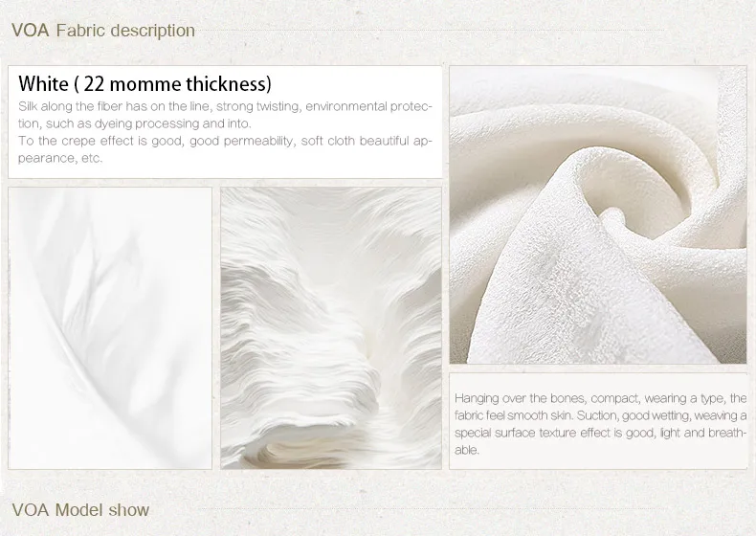Open the swirled white crepe fabric photo
756x536 pixels.
pyautogui.click(x=598, y=214)
